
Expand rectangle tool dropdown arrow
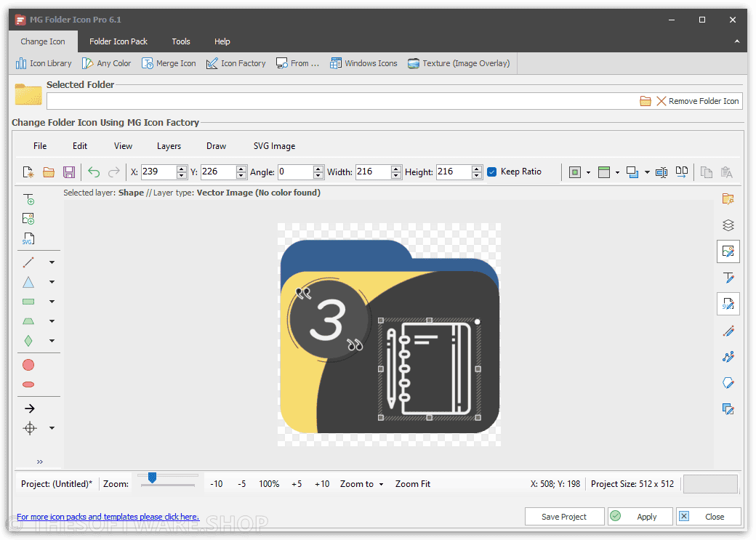tap(52, 302)
